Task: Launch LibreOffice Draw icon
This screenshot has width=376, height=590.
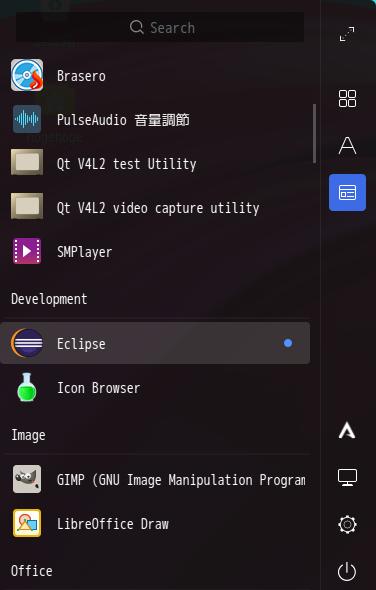Action: tap(27, 523)
